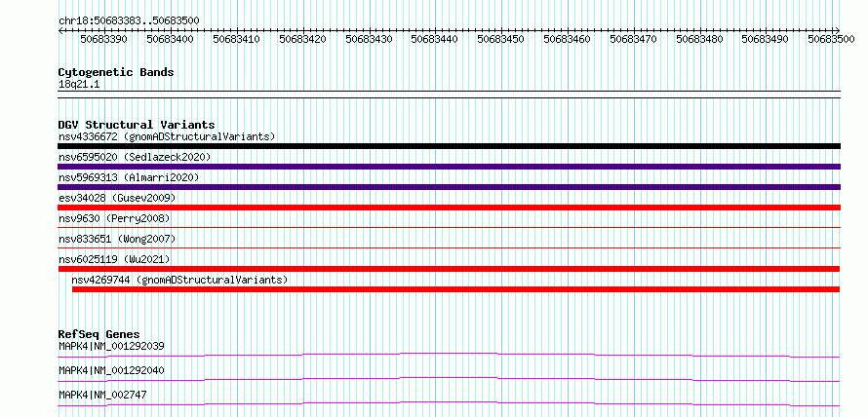This screenshot has width=868, height=417.
Task: Click ruler position 50683430
Action: (x=369, y=39)
